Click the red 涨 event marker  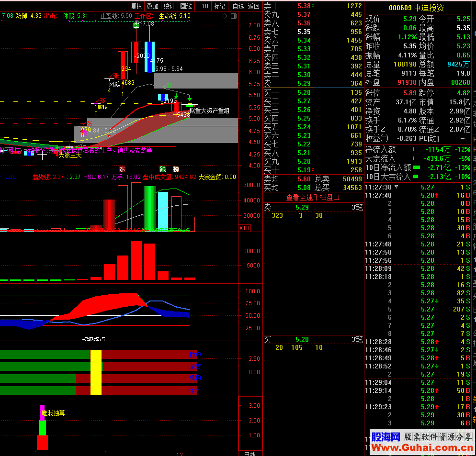(x=122, y=169)
